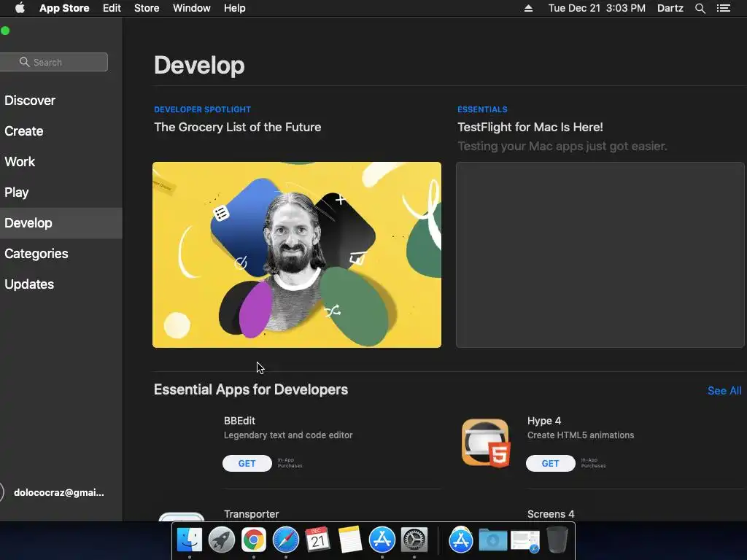Click "Legendary text and code editor" subtitle
The width and height of the screenshot is (747, 560).
pyautogui.click(x=288, y=435)
